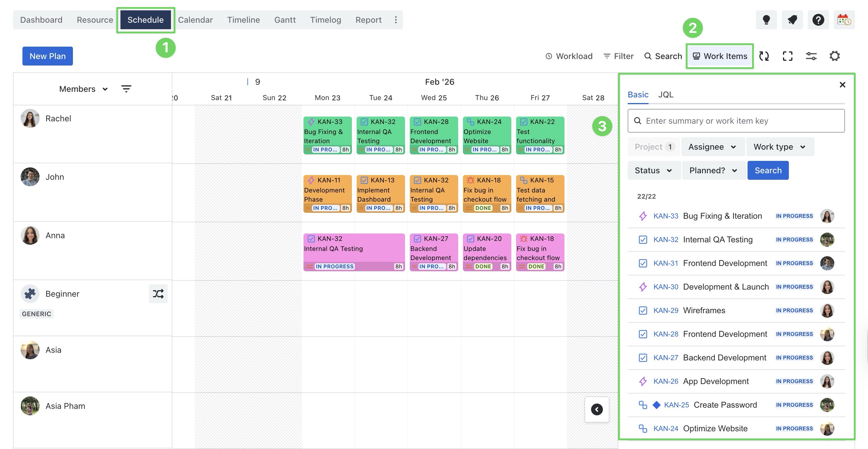Screen dimensions: 868x449
Task: Open the help question mark icon
Action: [818, 20]
